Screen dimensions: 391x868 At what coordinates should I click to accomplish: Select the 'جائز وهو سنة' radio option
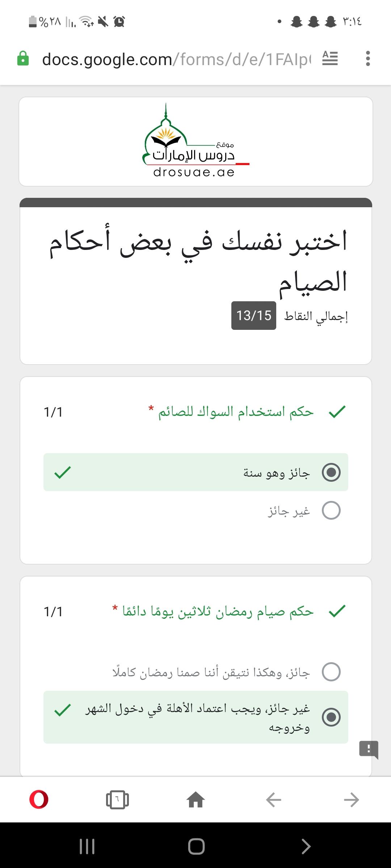(331, 472)
